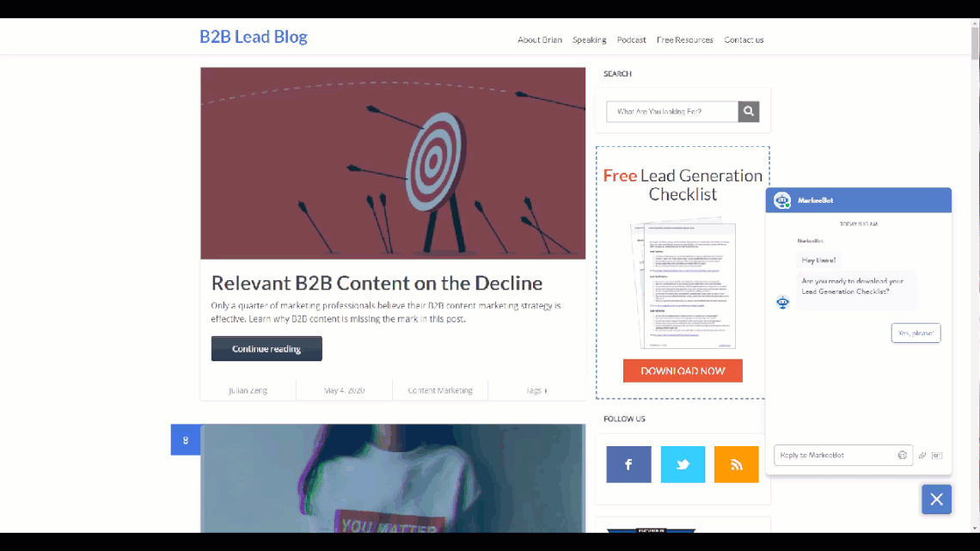Click the DOWNLOAD NOW button
This screenshot has width=980, height=551.
683,370
